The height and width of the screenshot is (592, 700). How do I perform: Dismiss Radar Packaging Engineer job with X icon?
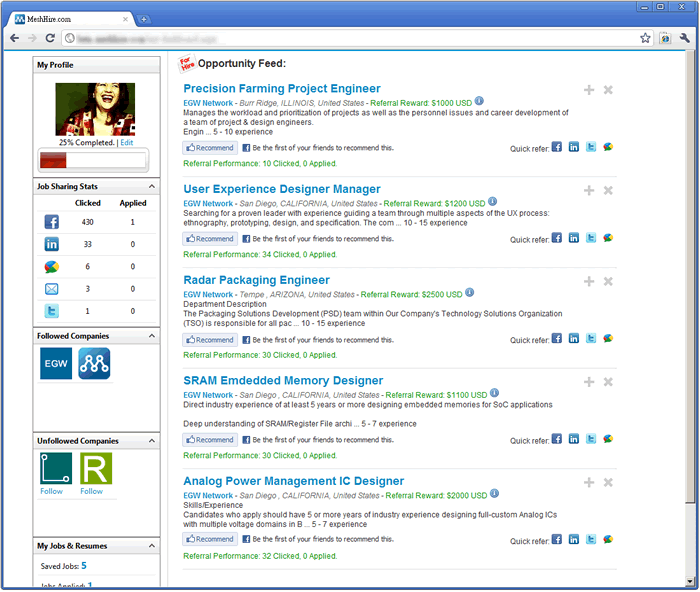(608, 282)
